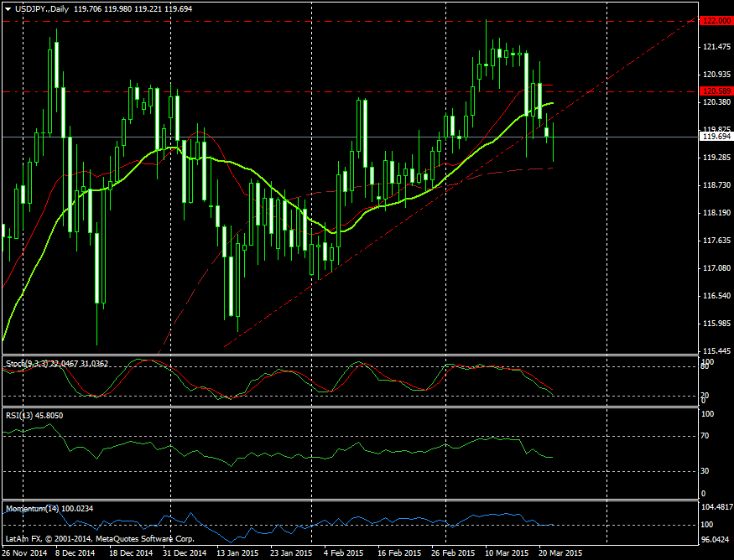Screen dimensions: 734x560
Task: Click the Stochastic 80 level axis label
Action: pyautogui.click(x=705, y=366)
